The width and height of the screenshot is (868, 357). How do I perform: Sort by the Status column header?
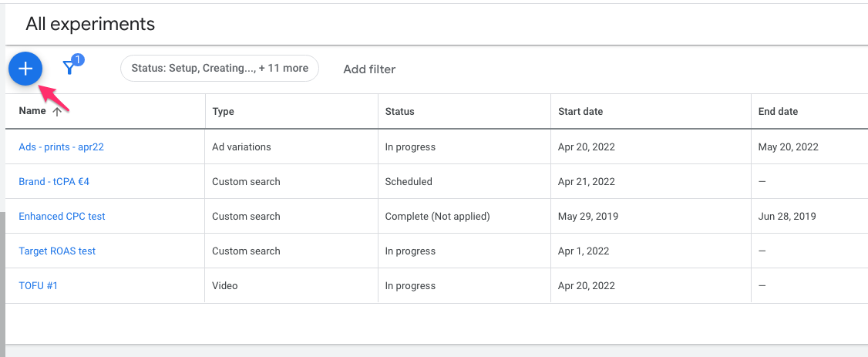(399, 111)
